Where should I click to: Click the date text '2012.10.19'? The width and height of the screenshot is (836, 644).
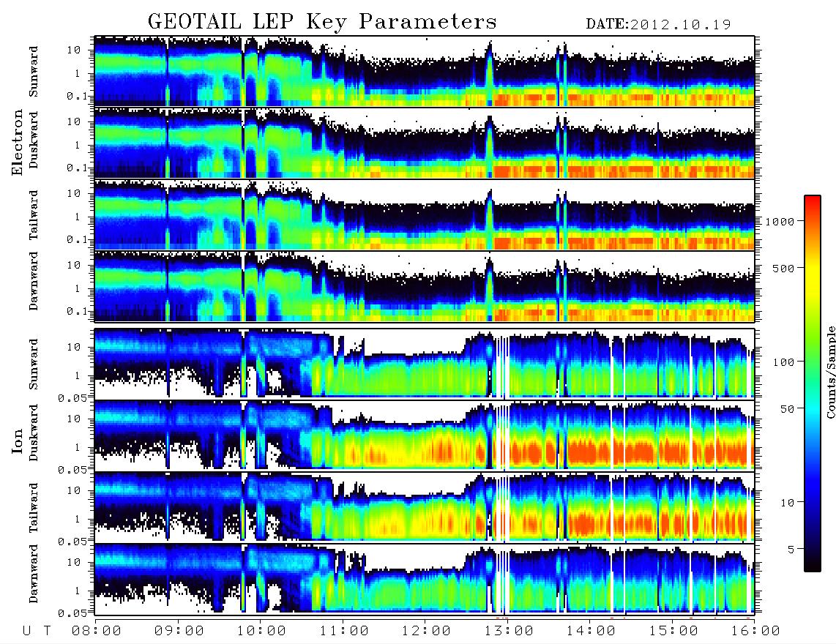click(x=681, y=25)
